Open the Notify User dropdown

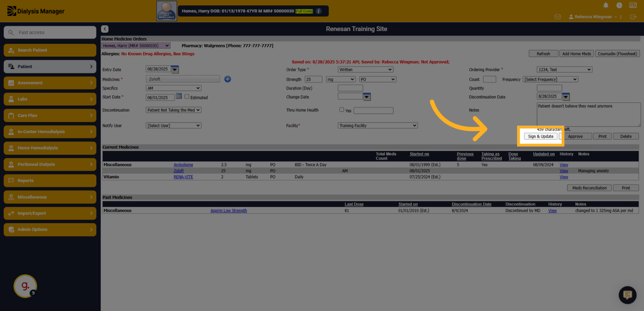click(173, 126)
